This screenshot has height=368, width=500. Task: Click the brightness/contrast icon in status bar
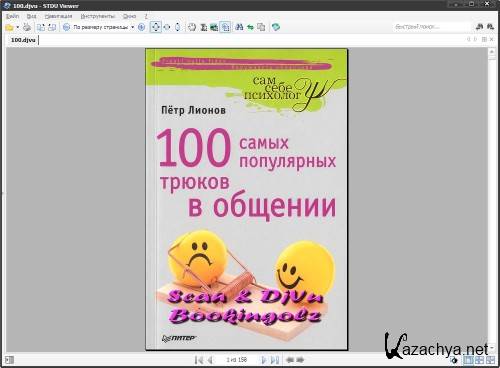[x=454, y=360]
